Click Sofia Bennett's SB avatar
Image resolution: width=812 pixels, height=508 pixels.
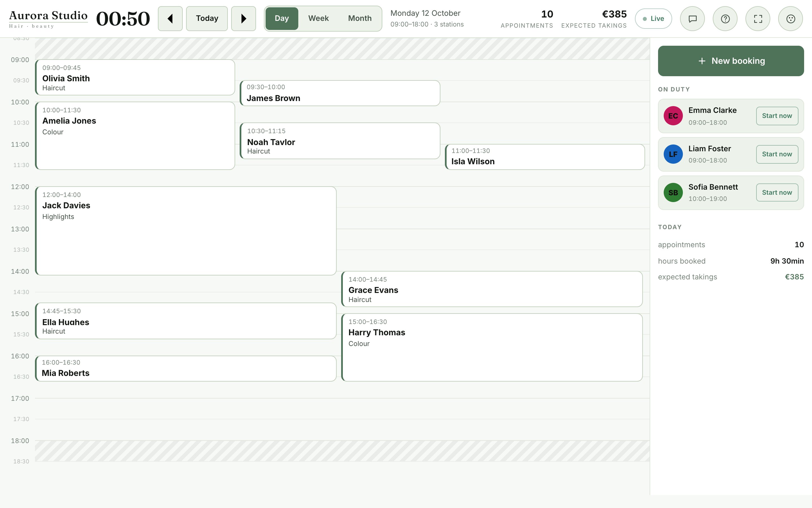point(673,192)
